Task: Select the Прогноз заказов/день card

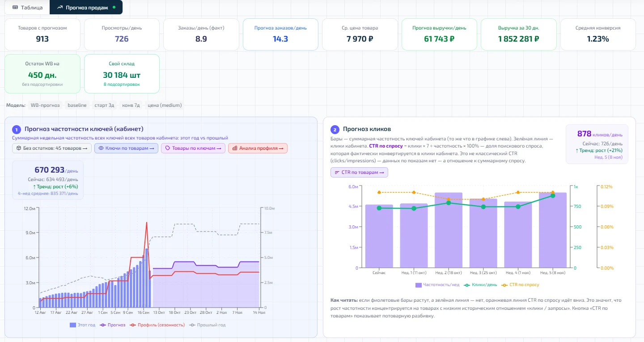Action: pos(280,34)
